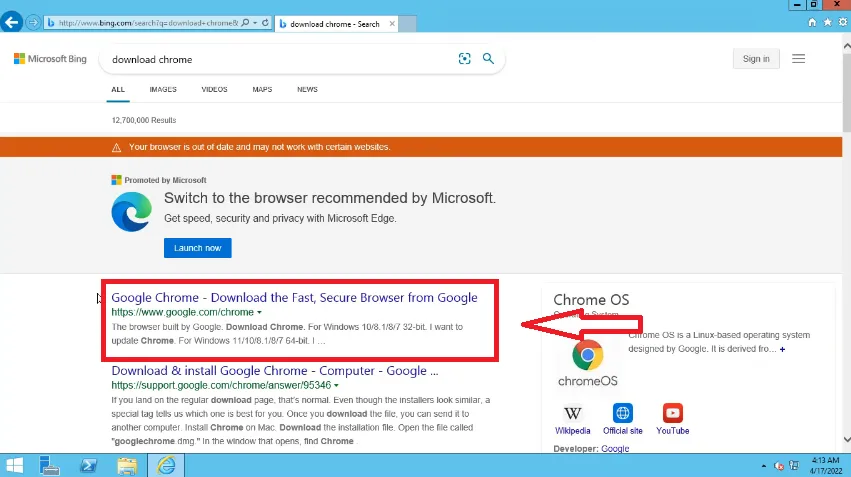This screenshot has height=477, width=851.
Task: Open the IE tools gear icon
Action: (842, 22)
